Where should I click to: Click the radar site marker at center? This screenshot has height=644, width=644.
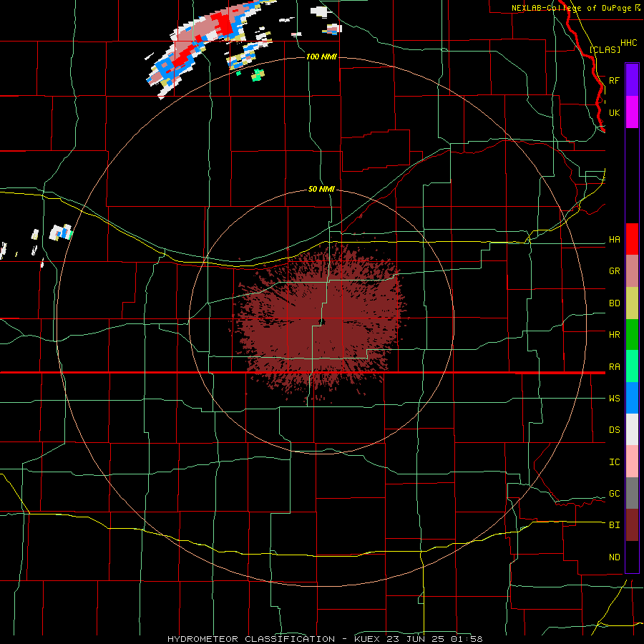[322, 321]
